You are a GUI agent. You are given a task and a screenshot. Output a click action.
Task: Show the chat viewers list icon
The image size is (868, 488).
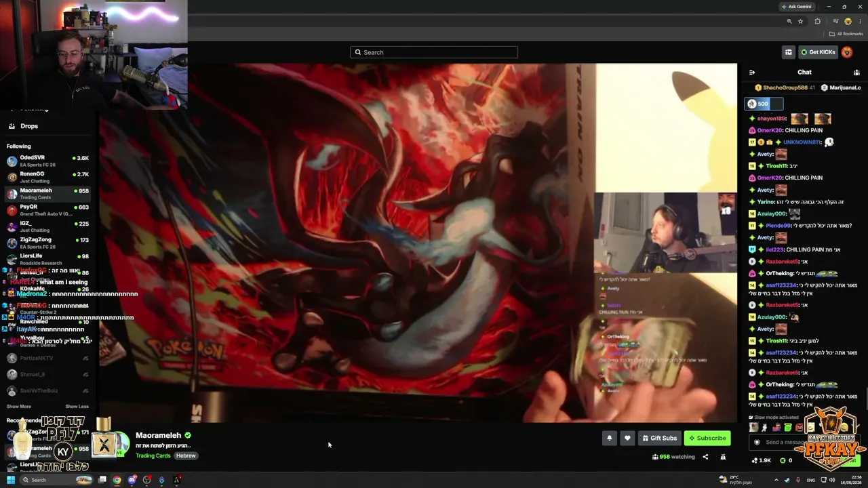point(856,72)
